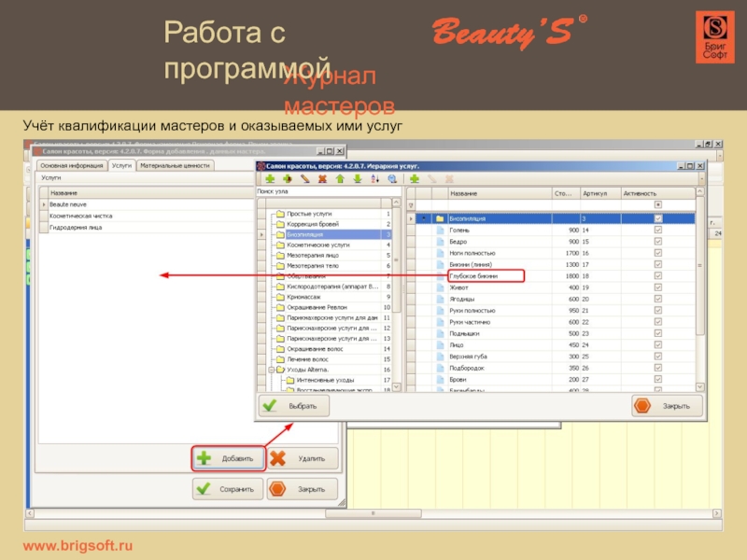The width and height of the screenshot is (747, 560).
Task: Toggle the Активность checkbox for Ягодицы
Action: coord(658,299)
